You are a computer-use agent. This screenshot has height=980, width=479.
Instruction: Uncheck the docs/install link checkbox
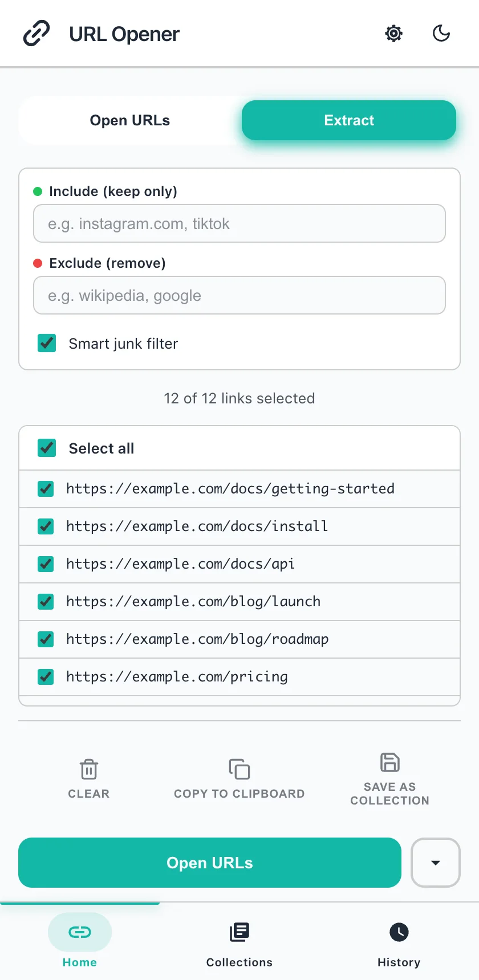[46, 526]
